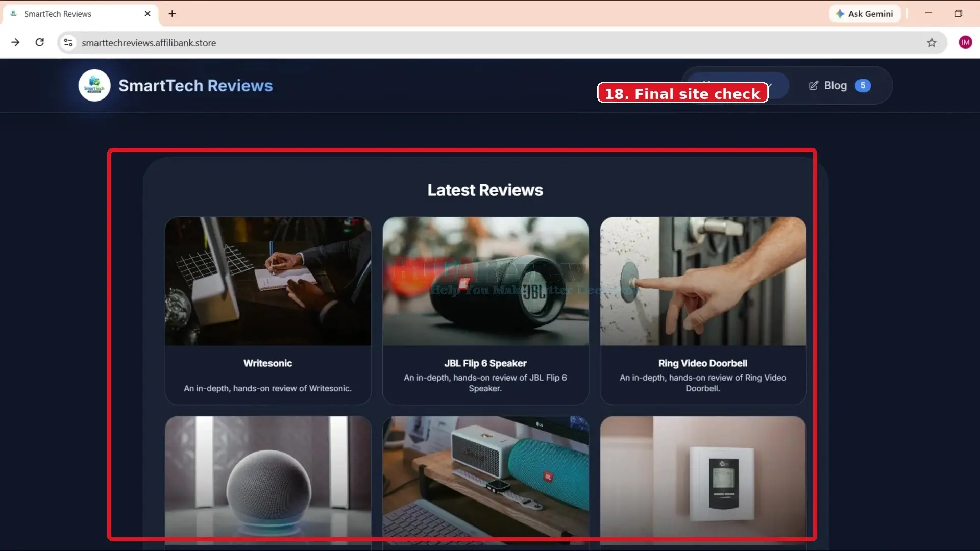980x551 pixels.
Task: Click the SmartTech Reviews site title
Action: coord(195,86)
